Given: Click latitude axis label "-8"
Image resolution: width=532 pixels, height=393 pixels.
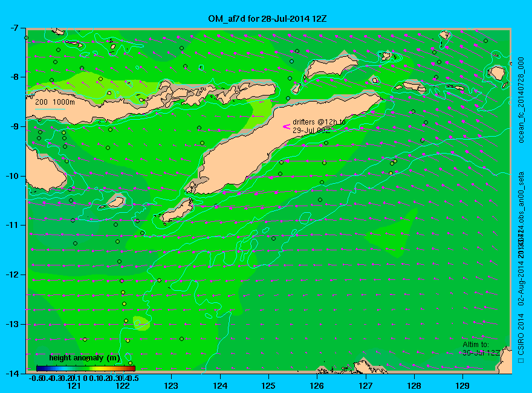Looking at the screenshot, I should click(x=14, y=77).
